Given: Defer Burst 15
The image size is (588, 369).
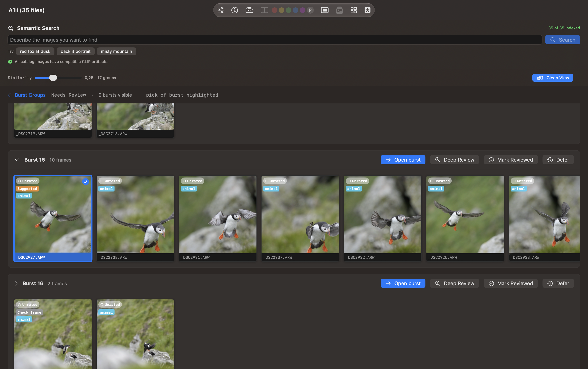Looking at the screenshot, I should tap(558, 160).
